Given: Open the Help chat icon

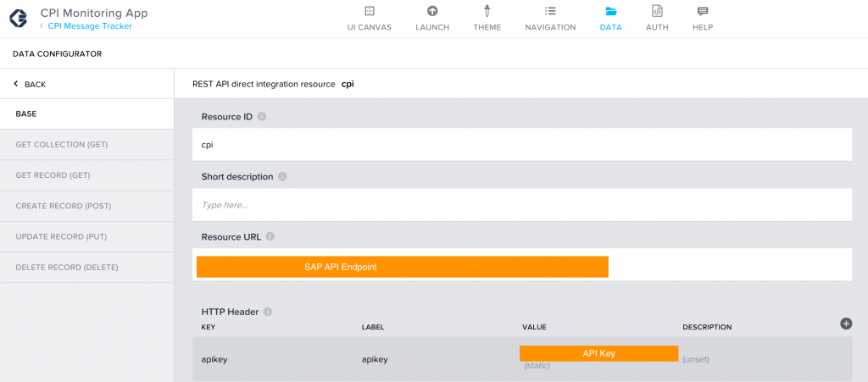Looking at the screenshot, I should point(703,11).
